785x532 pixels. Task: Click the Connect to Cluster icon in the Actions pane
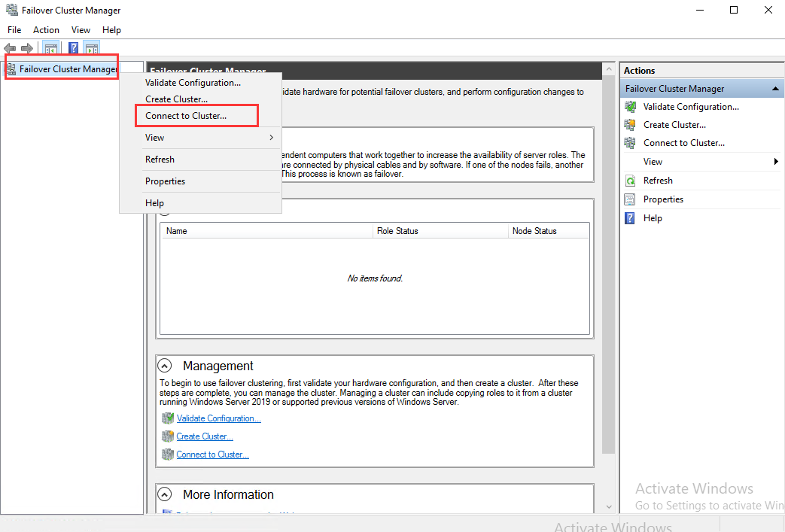(630, 143)
